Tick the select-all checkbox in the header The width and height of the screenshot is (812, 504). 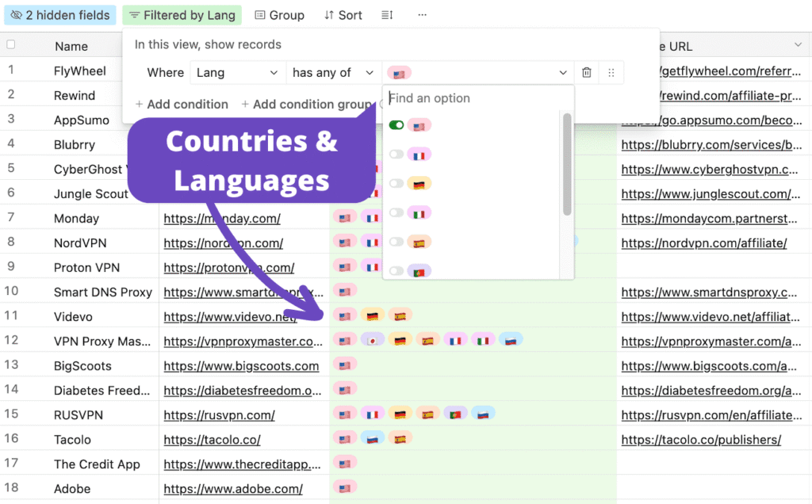point(10,44)
